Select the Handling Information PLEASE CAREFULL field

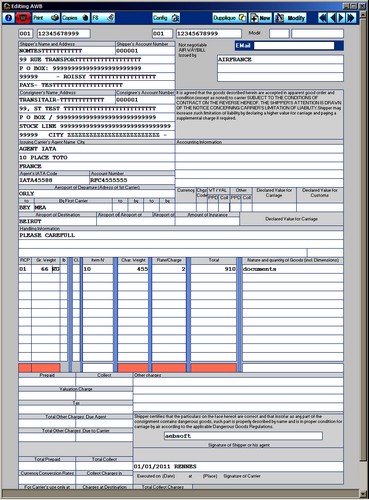181,235
